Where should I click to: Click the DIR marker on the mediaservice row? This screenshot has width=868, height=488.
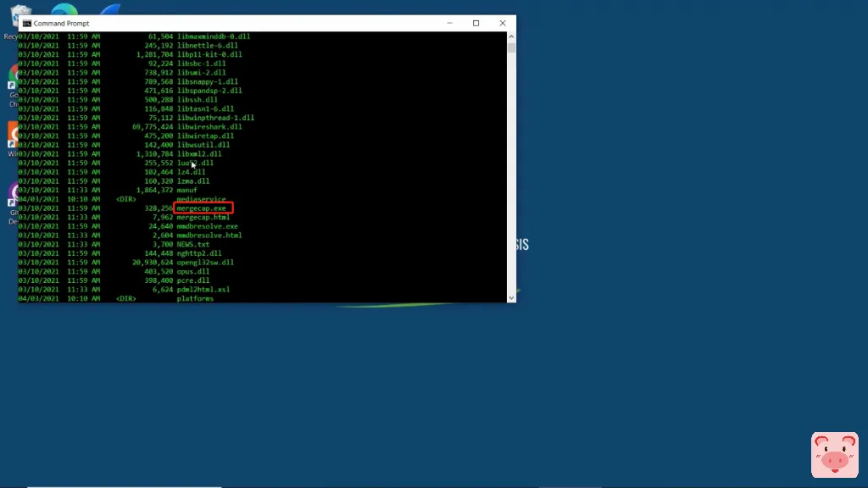[x=126, y=199]
